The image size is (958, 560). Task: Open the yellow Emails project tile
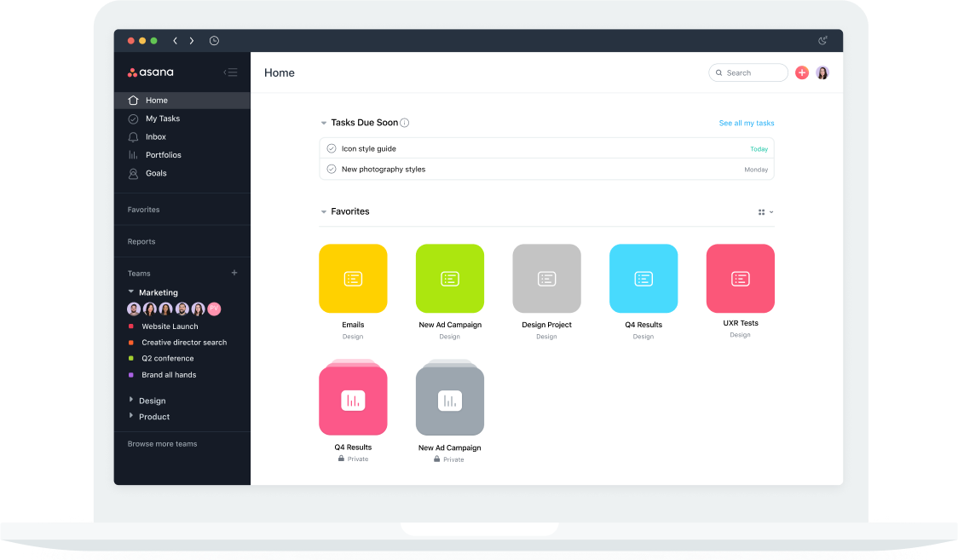[353, 279]
